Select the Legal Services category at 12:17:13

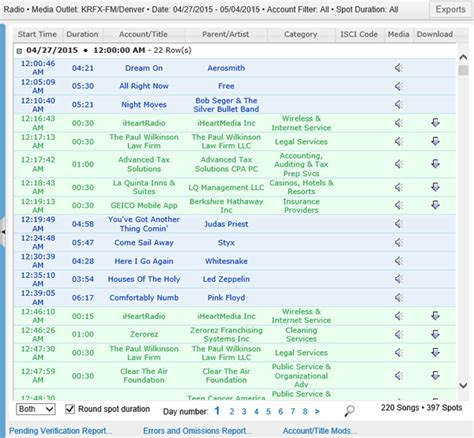pos(301,142)
